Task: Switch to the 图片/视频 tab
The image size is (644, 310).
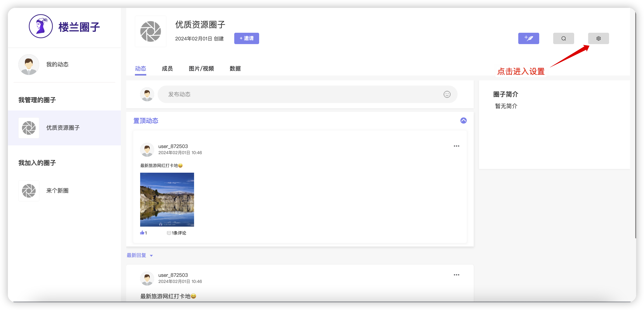Action: [x=201, y=69]
